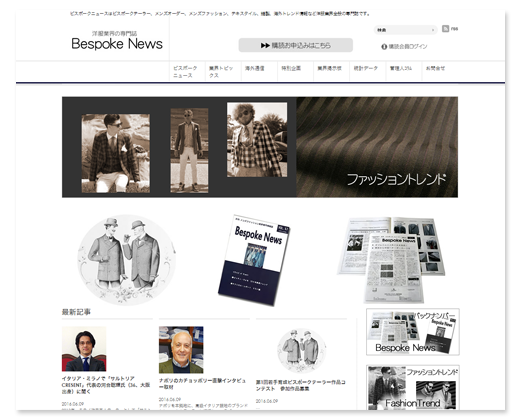Open the Naples interview article photo

181,350
